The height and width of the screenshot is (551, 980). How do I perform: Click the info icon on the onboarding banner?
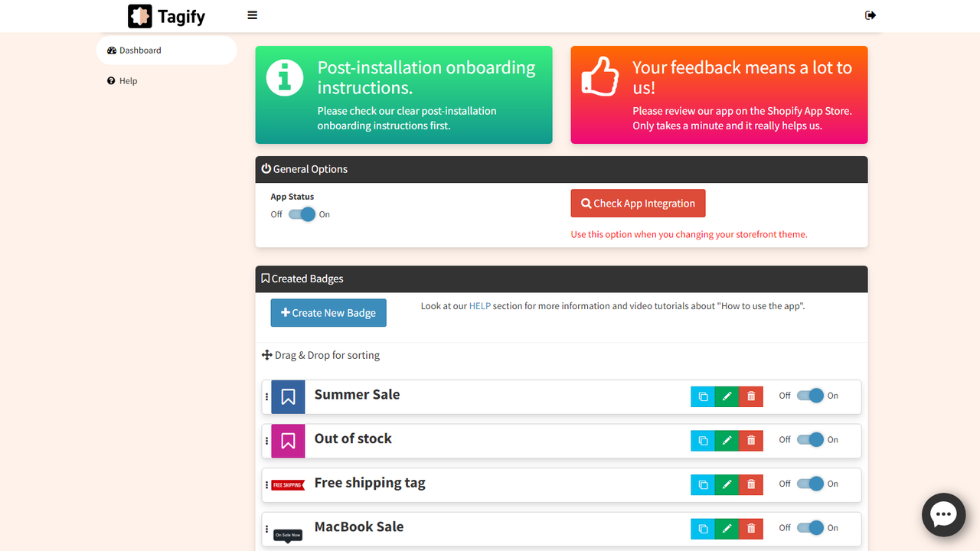tap(284, 77)
